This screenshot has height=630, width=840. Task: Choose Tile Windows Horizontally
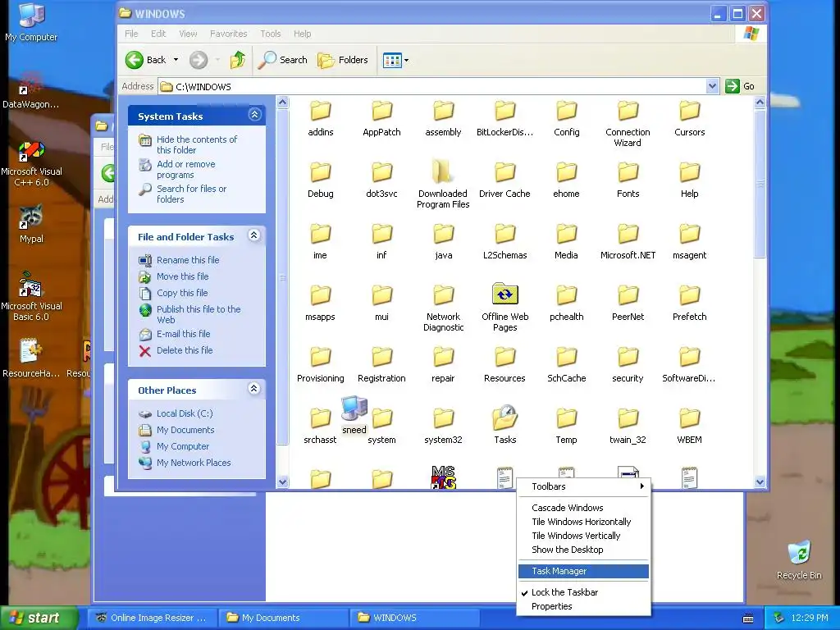pos(583,522)
